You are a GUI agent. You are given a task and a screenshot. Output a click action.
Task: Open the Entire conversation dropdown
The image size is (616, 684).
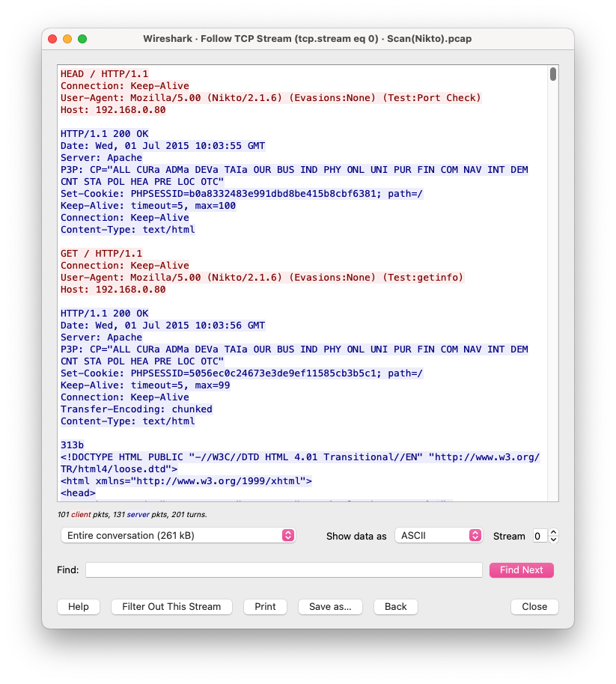point(177,535)
